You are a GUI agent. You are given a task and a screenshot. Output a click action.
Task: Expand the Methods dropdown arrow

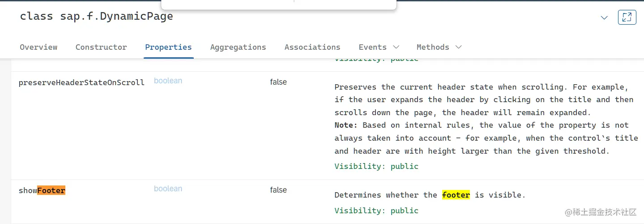click(458, 47)
